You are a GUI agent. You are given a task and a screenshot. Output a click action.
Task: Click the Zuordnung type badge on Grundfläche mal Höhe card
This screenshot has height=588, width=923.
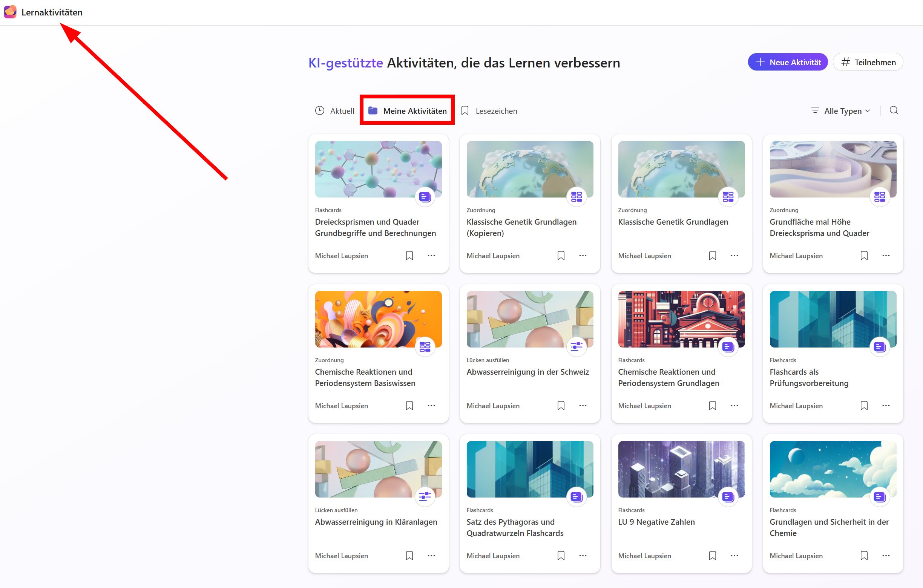pos(879,197)
